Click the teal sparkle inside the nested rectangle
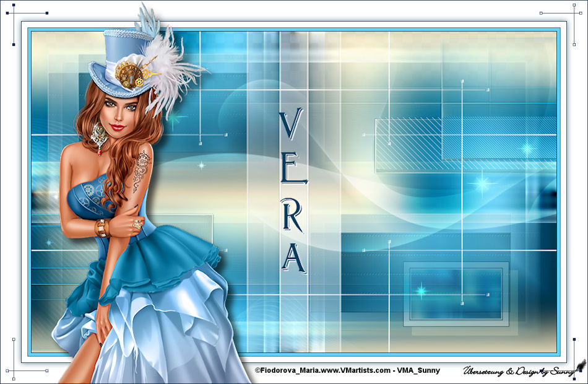Image resolution: width=588 pixels, height=384 pixels. [421, 290]
